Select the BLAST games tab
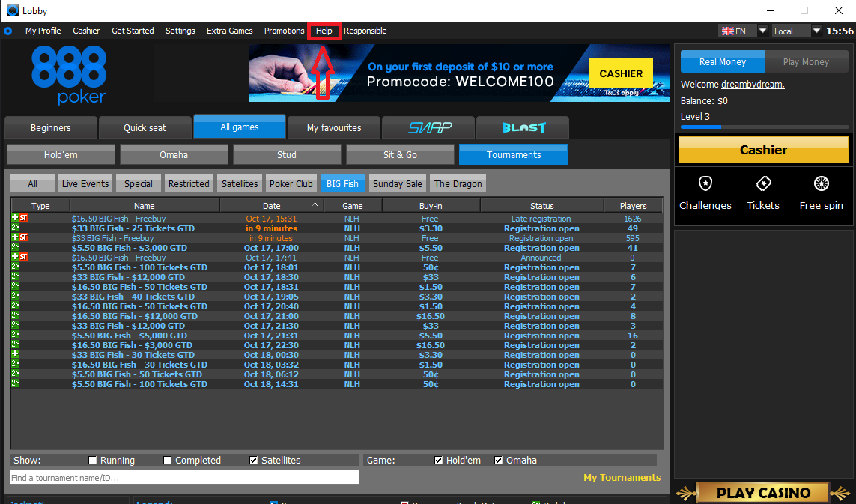 [523, 128]
